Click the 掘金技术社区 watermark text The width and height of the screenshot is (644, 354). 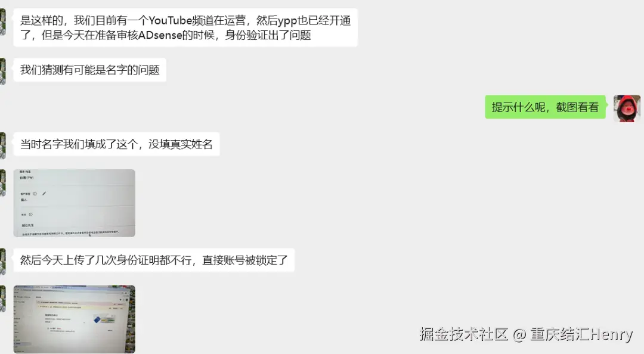pos(464,334)
